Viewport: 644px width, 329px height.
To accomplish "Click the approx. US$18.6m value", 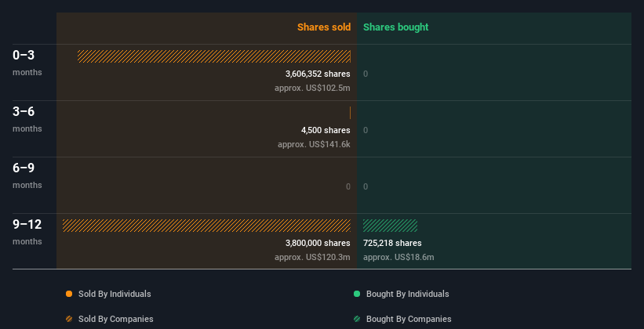I will [x=398, y=257].
